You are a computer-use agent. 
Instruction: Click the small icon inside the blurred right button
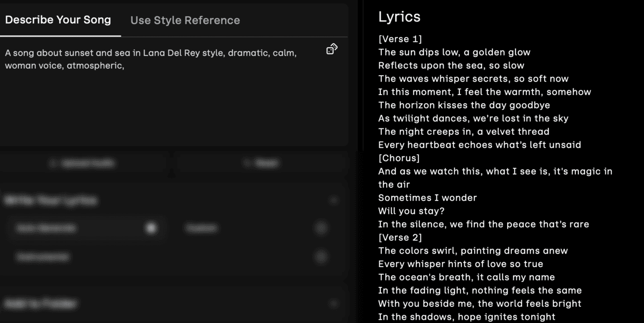[248, 163]
